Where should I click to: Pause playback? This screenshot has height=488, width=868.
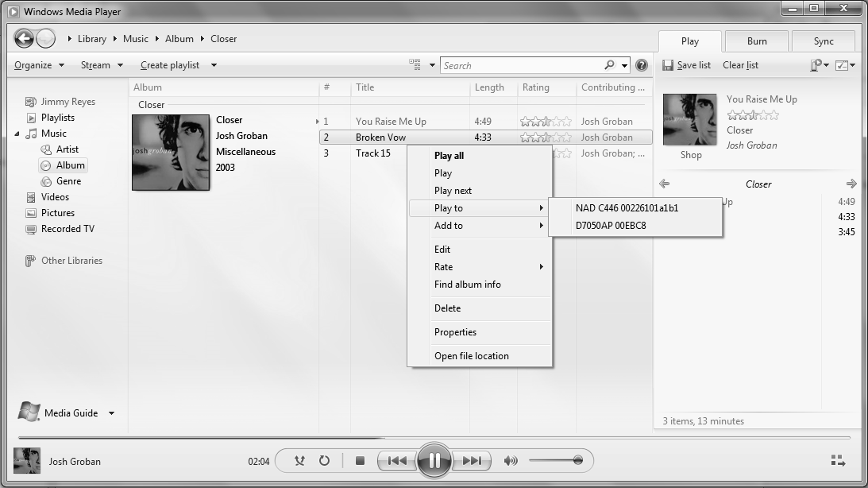pos(434,460)
